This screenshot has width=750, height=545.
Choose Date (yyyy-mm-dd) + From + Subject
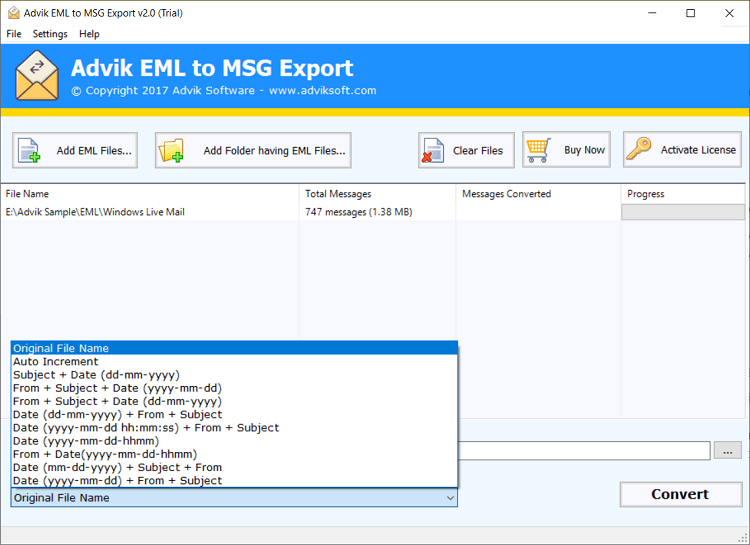[234, 480]
